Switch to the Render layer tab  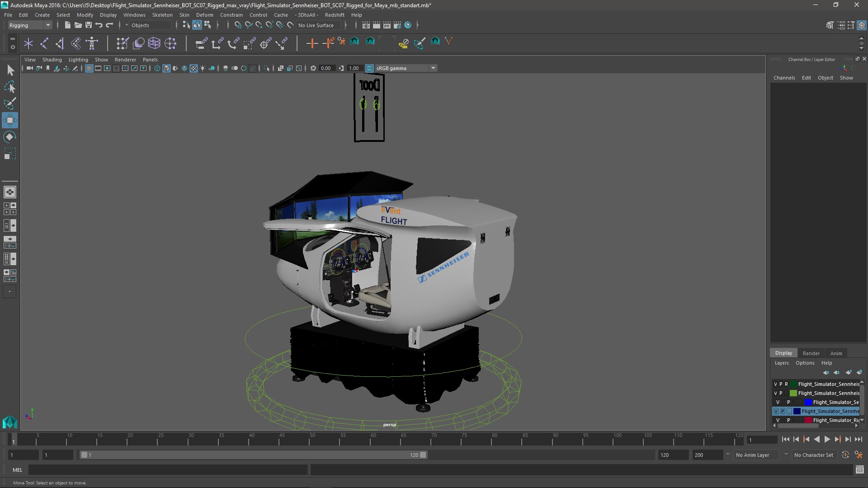coord(811,353)
